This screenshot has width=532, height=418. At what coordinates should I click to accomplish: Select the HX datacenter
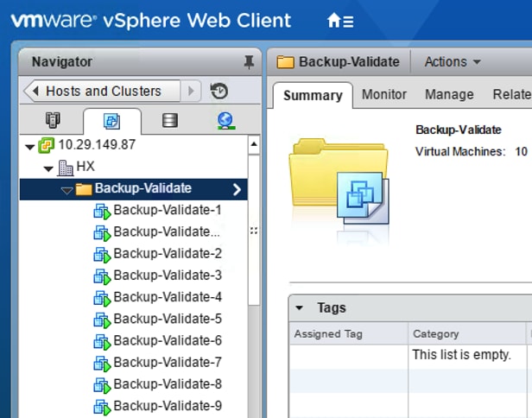point(85,166)
